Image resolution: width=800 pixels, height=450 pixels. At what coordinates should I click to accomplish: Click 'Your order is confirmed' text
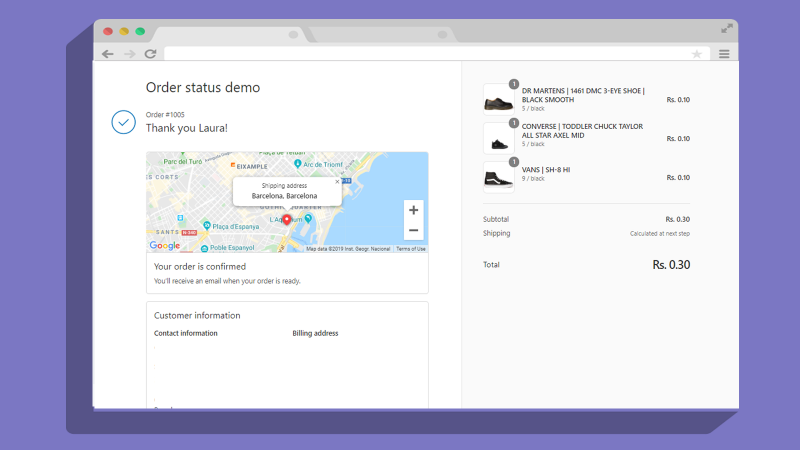click(x=199, y=267)
